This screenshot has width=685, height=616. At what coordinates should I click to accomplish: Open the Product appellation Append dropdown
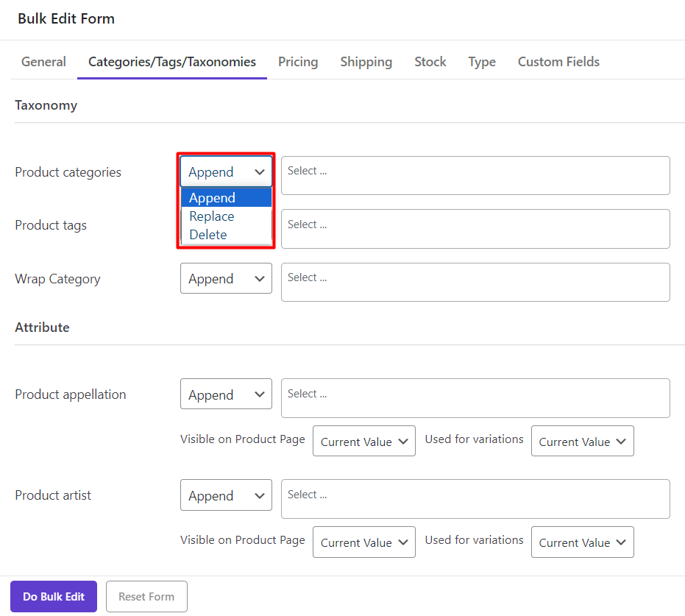(x=226, y=394)
